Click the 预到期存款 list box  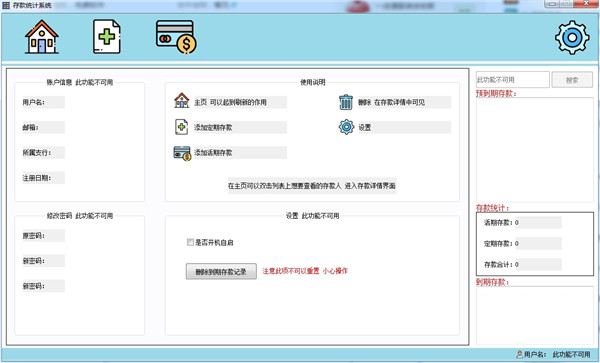click(x=535, y=150)
